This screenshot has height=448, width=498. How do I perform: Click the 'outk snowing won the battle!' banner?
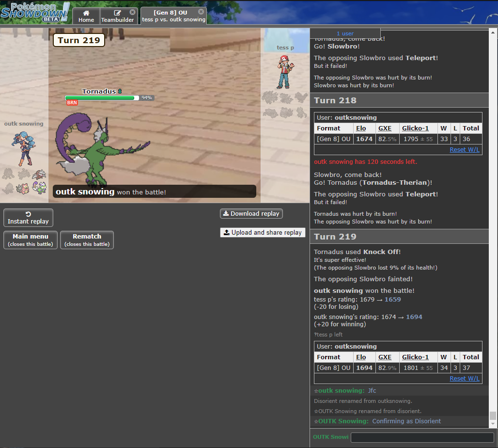click(155, 192)
